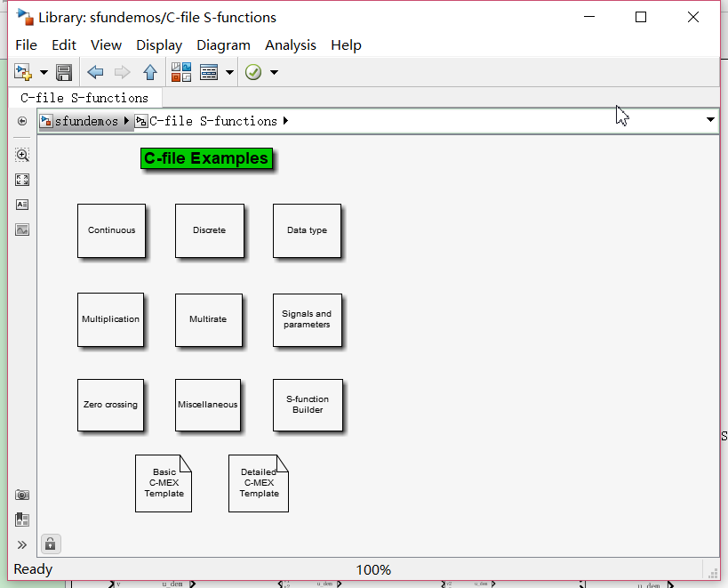Click the green checkmark Model Advisor icon

point(253,72)
